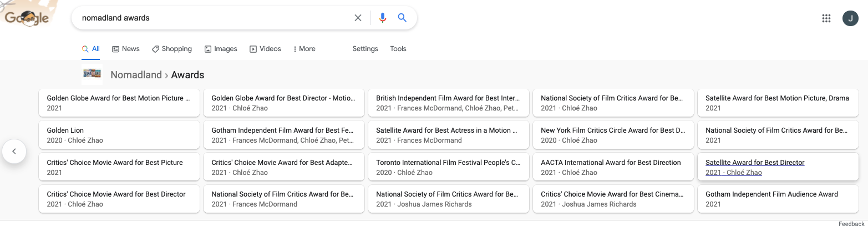Open National Society award card for Frances McDormand
The height and width of the screenshot is (226, 868).
coord(284,199)
